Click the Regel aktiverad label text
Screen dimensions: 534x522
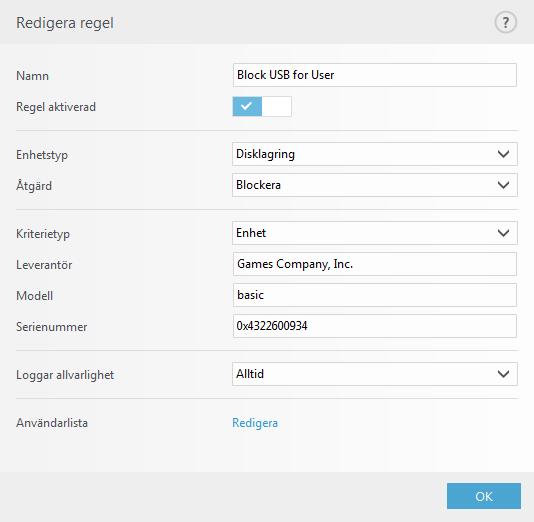[x=56, y=107]
